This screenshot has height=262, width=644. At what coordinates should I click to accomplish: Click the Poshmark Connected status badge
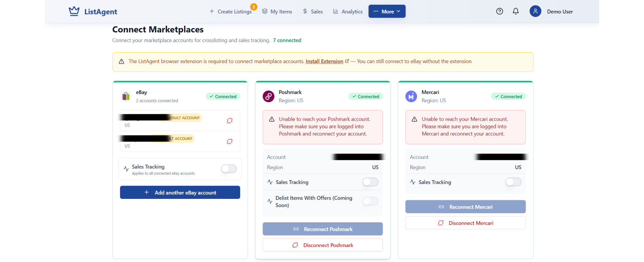[365, 96]
